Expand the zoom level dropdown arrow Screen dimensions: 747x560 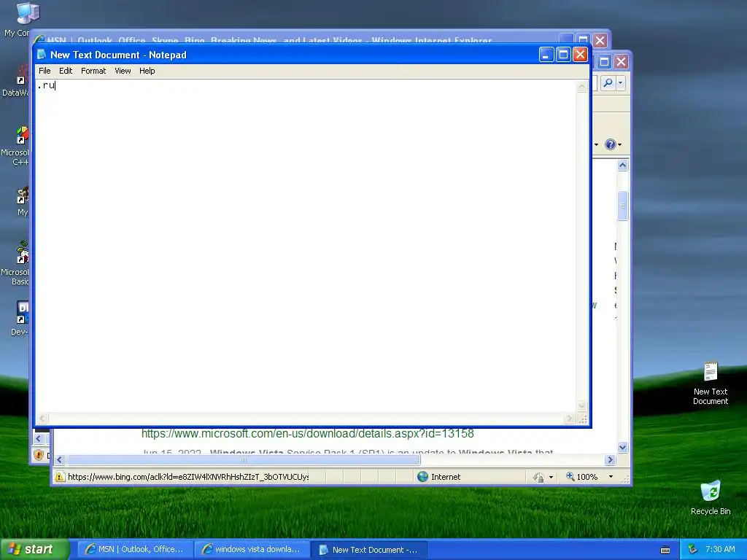click(611, 477)
